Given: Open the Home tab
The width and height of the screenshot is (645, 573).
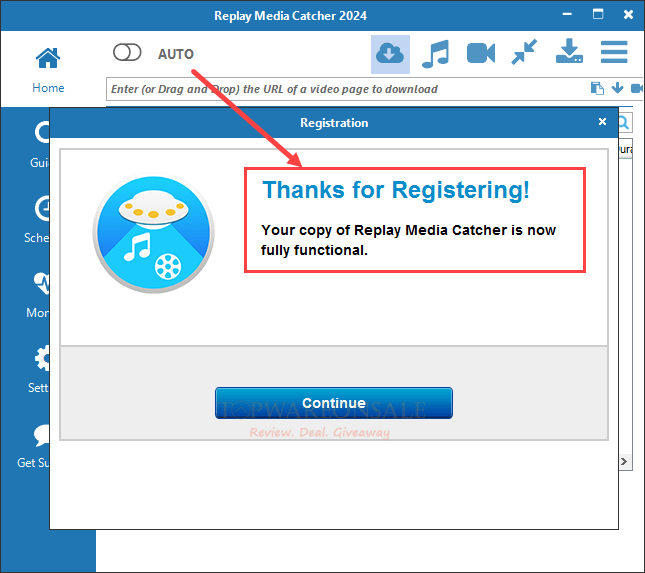Looking at the screenshot, I should pyautogui.click(x=48, y=70).
